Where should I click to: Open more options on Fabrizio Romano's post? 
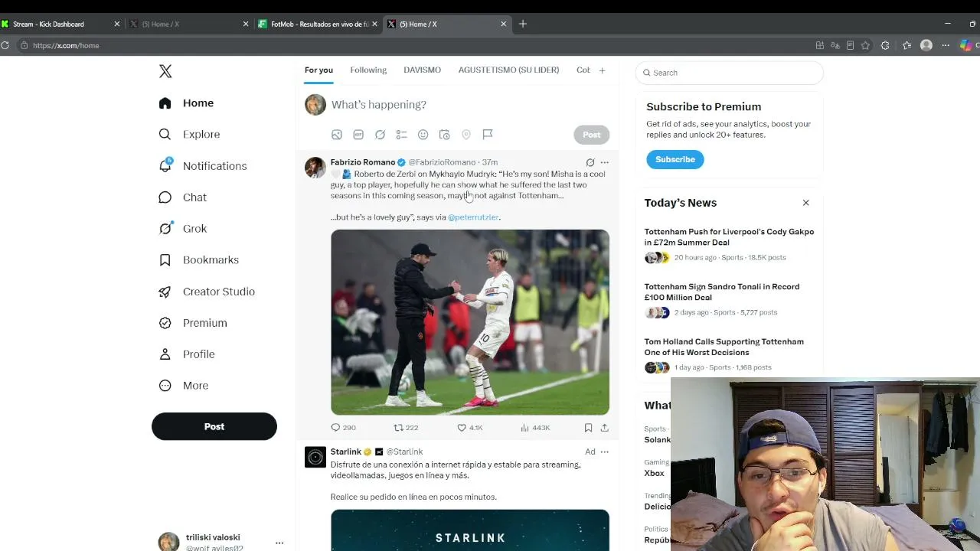pos(604,162)
